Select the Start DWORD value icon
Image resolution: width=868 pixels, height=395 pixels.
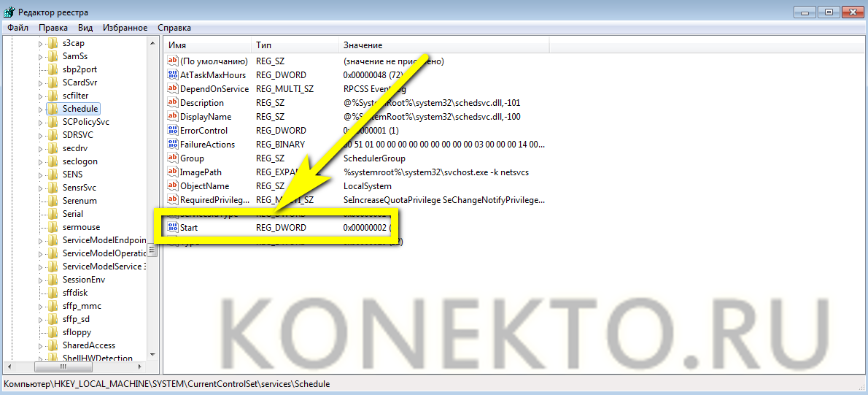(x=173, y=228)
